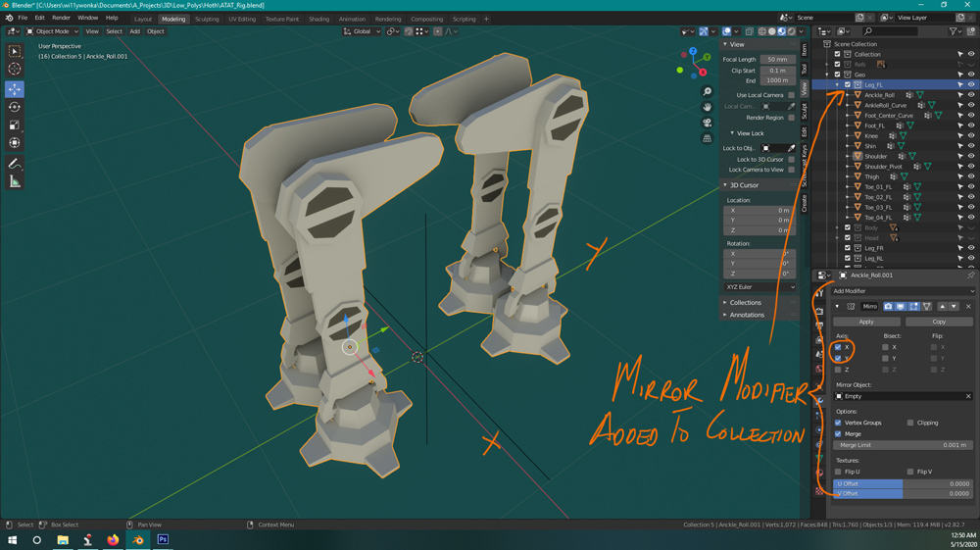This screenshot has height=550, width=980.
Task: Toggle modifier on-cage triangle icon
Action: pos(927,306)
